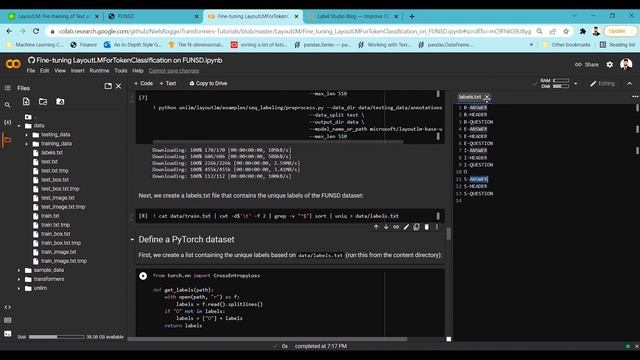Select the Files folder sidebar icon
Screen dimensions: 640x360
(7, 140)
